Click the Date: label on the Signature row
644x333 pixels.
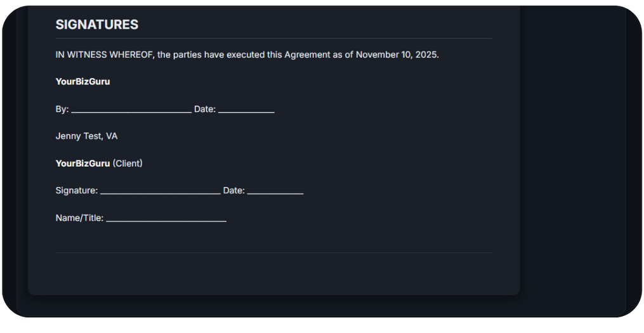pos(233,190)
